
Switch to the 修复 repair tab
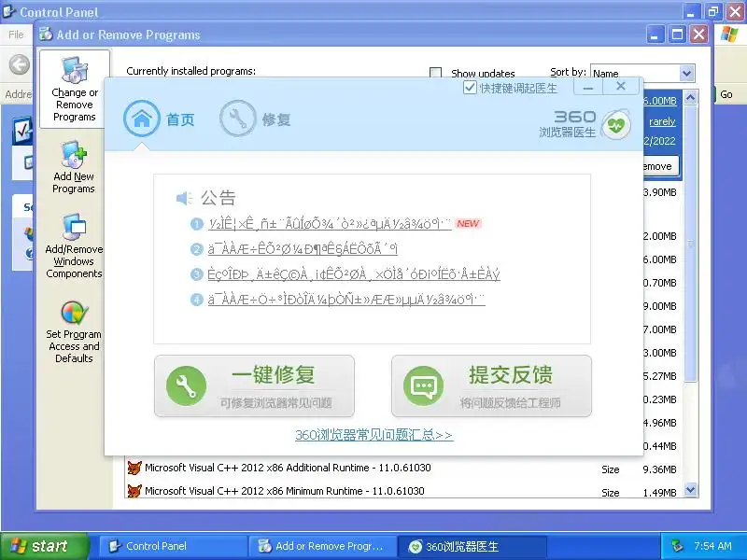tap(255, 119)
